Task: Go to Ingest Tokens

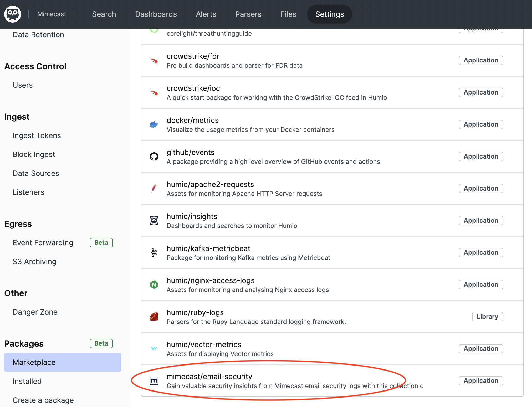Action: tap(37, 135)
